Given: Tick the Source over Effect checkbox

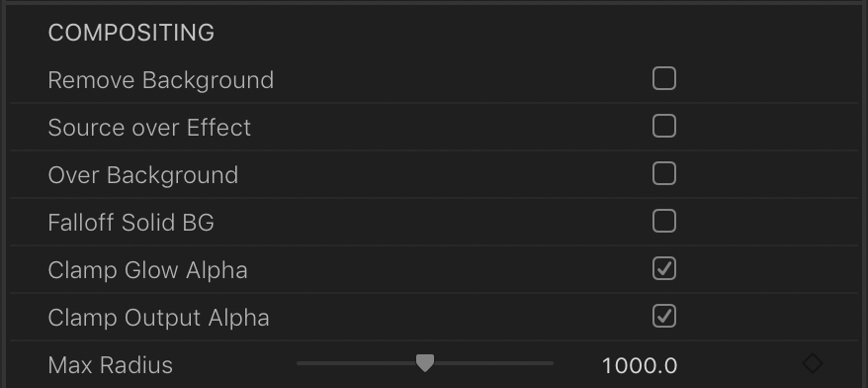Looking at the screenshot, I should (x=663, y=127).
